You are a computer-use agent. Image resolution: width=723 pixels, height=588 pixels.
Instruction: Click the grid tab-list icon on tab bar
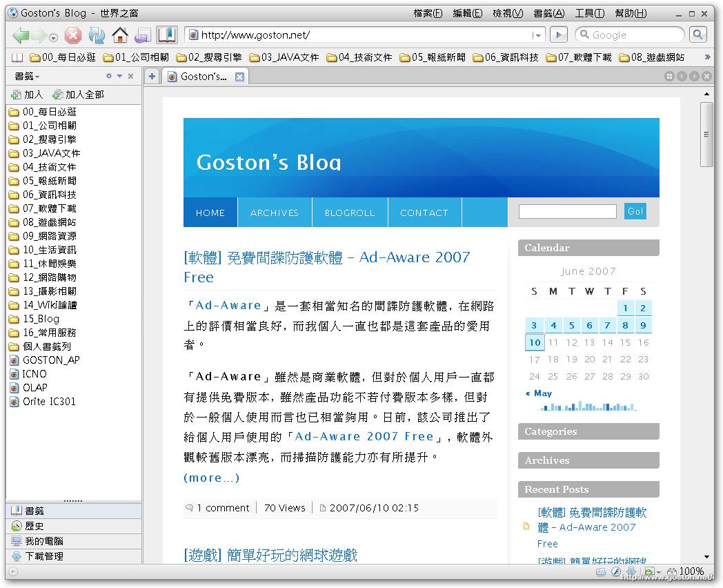coord(669,77)
